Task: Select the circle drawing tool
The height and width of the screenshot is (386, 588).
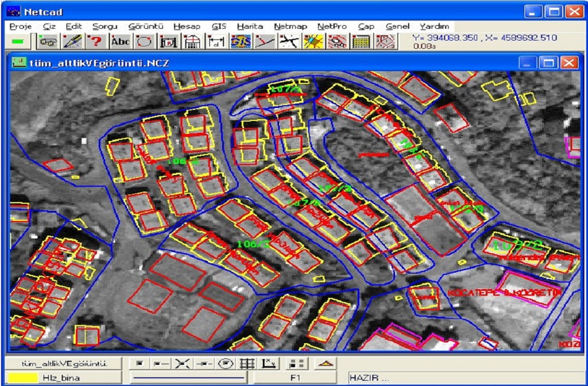Action: click(x=143, y=42)
